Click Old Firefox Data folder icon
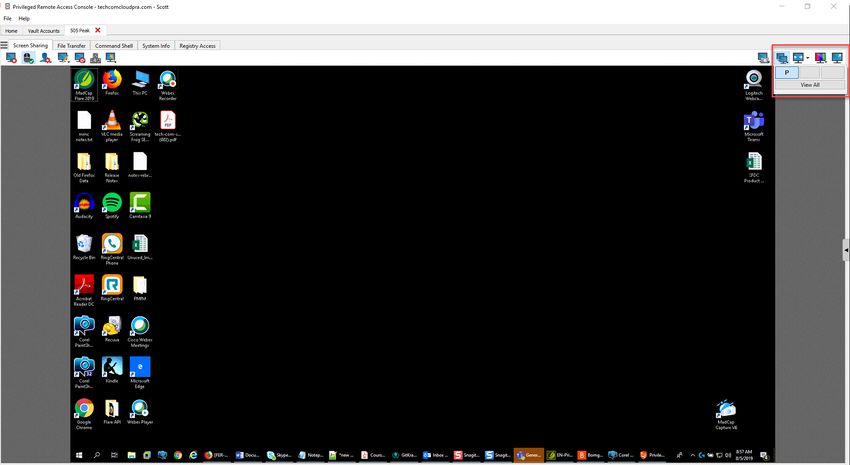The height and width of the screenshot is (465, 850). pos(84,167)
